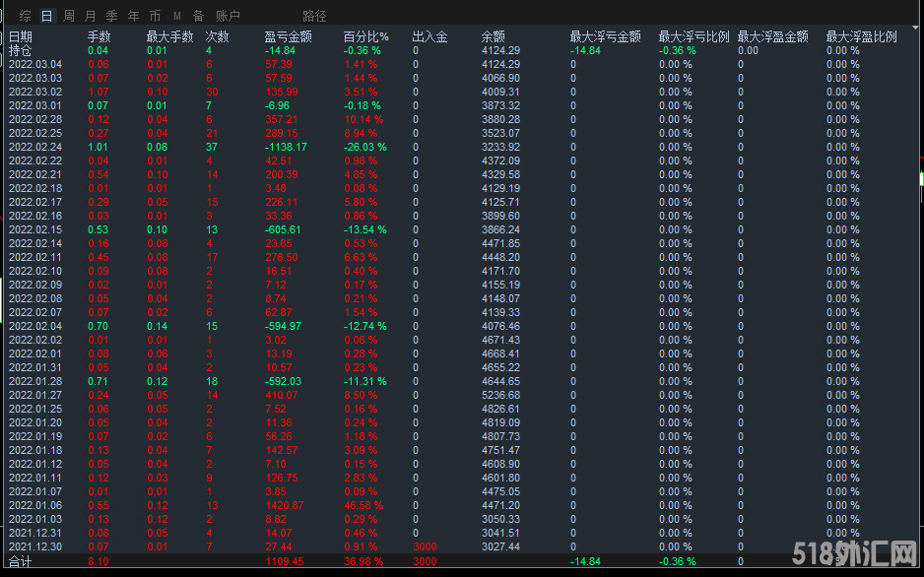Select the 2022.01.06 row

coord(35,505)
